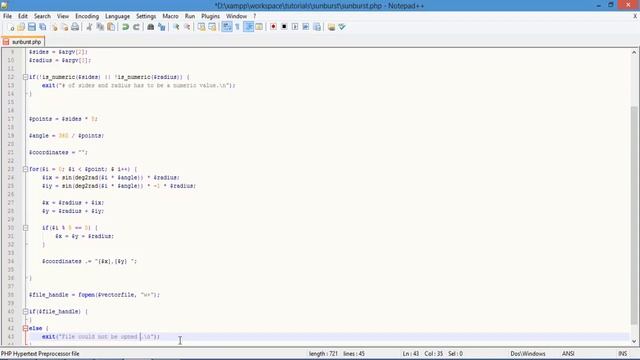This screenshot has width=640, height=360.
Task: Click the Playback macro icon
Action: [295, 27]
